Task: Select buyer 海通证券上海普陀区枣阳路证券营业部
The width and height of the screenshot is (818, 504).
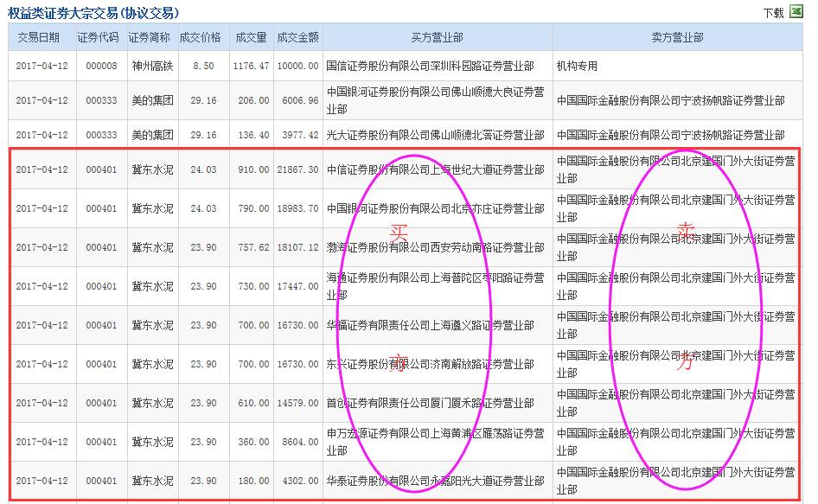Action: 436,286
